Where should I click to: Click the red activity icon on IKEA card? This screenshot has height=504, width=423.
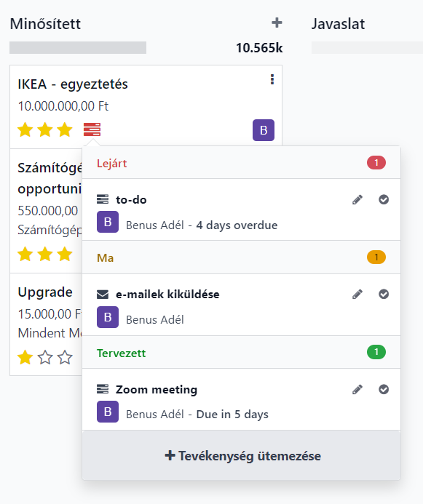tap(92, 129)
